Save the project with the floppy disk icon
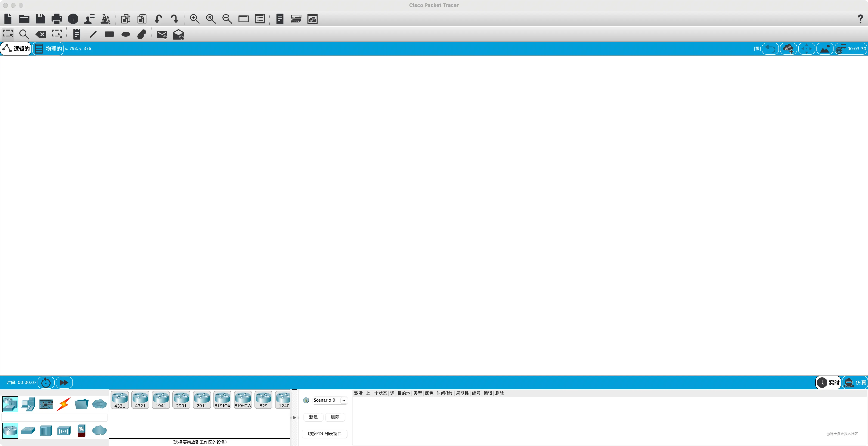 40,19
